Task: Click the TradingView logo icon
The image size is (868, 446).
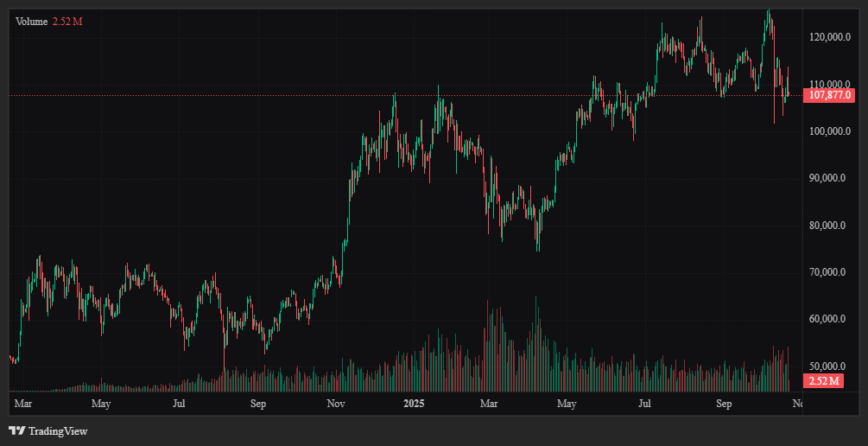Action: click(16, 430)
